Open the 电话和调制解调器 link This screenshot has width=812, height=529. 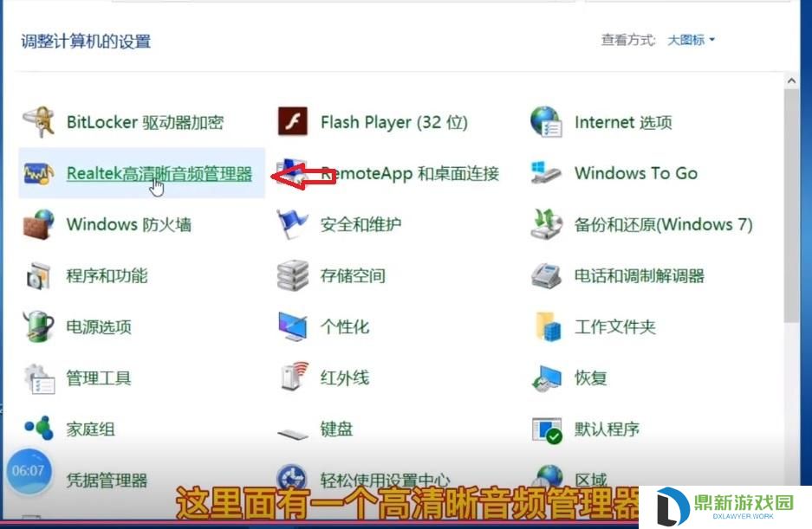(639, 275)
